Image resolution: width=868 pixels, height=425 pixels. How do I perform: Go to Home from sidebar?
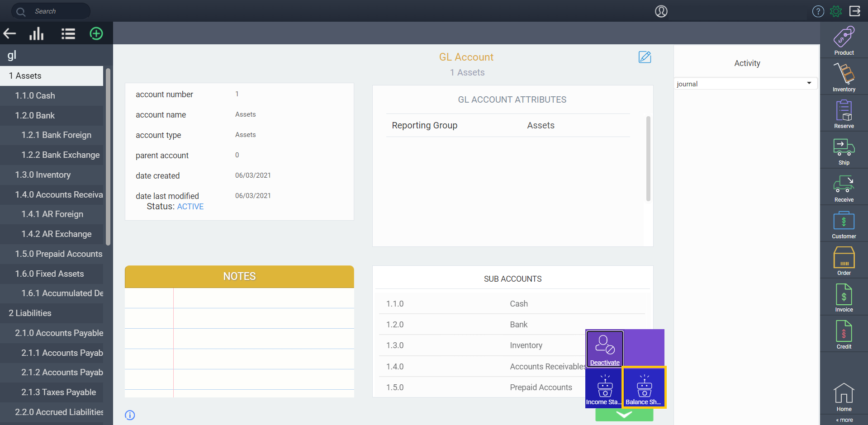[x=844, y=397]
